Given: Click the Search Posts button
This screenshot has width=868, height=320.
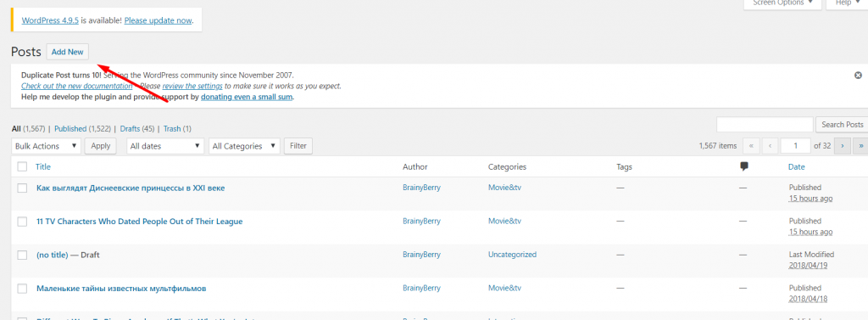Looking at the screenshot, I should 842,125.
